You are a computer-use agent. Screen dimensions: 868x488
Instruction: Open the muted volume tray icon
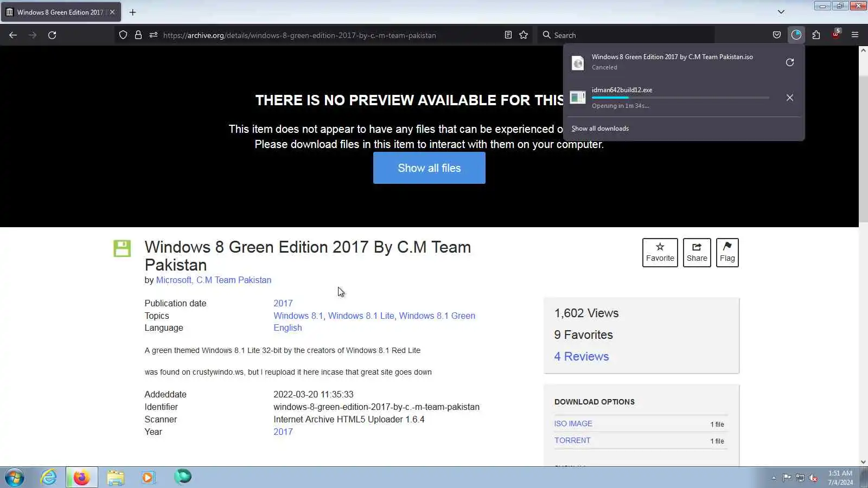click(814, 478)
